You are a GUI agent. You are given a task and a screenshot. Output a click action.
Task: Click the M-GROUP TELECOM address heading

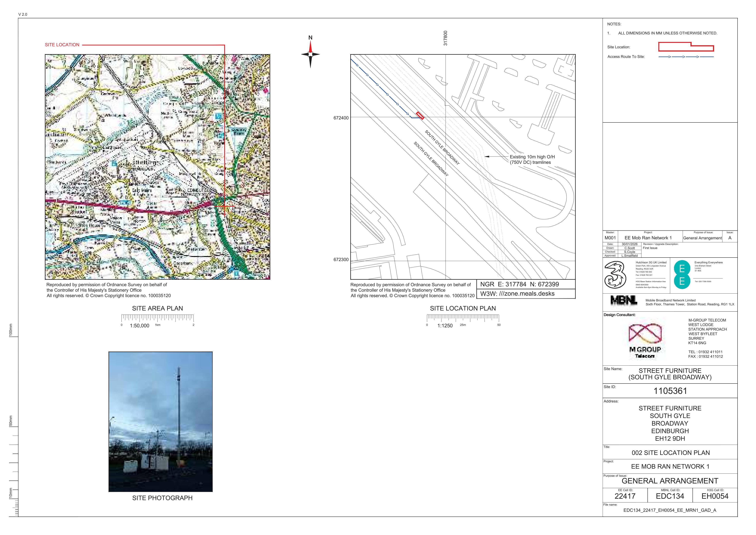click(707, 320)
